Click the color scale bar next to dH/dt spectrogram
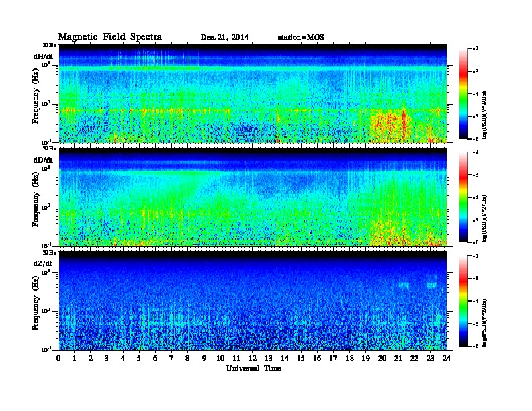Screen dimensions: 532x411 click(463, 93)
